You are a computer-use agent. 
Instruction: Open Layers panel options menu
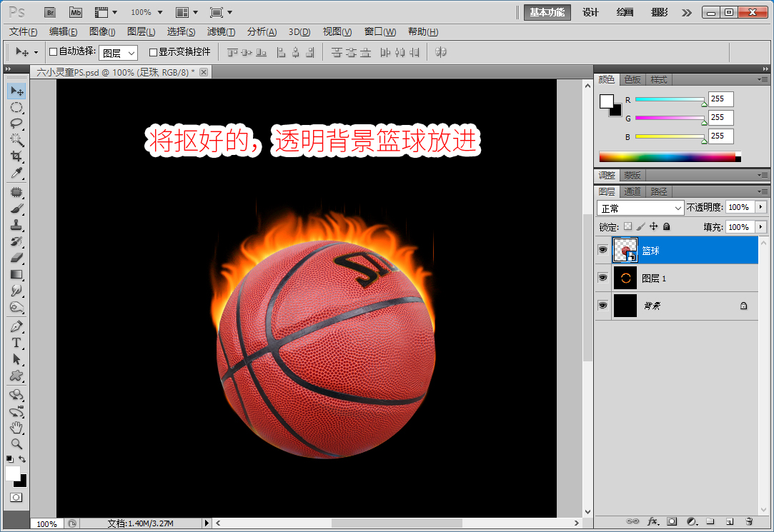point(763,191)
